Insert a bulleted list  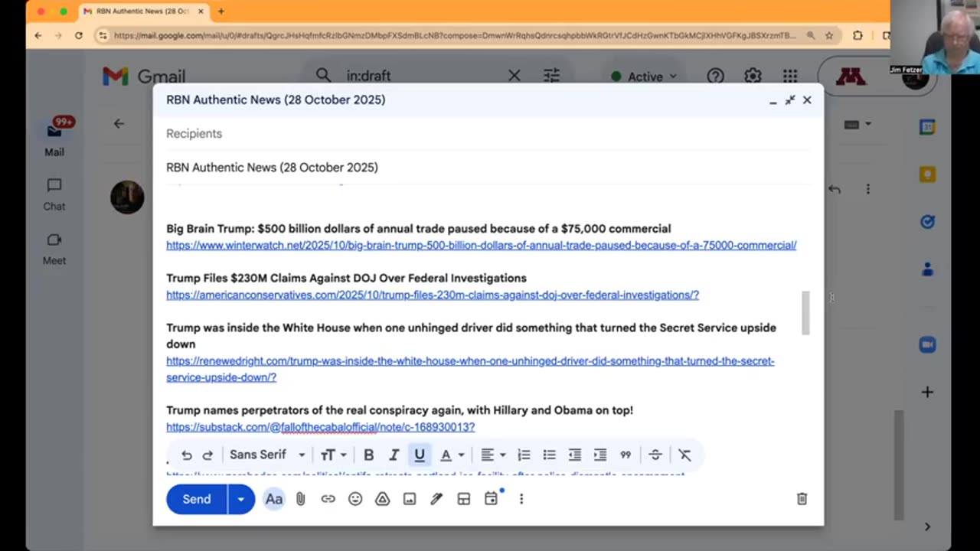click(x=549, y=455)
